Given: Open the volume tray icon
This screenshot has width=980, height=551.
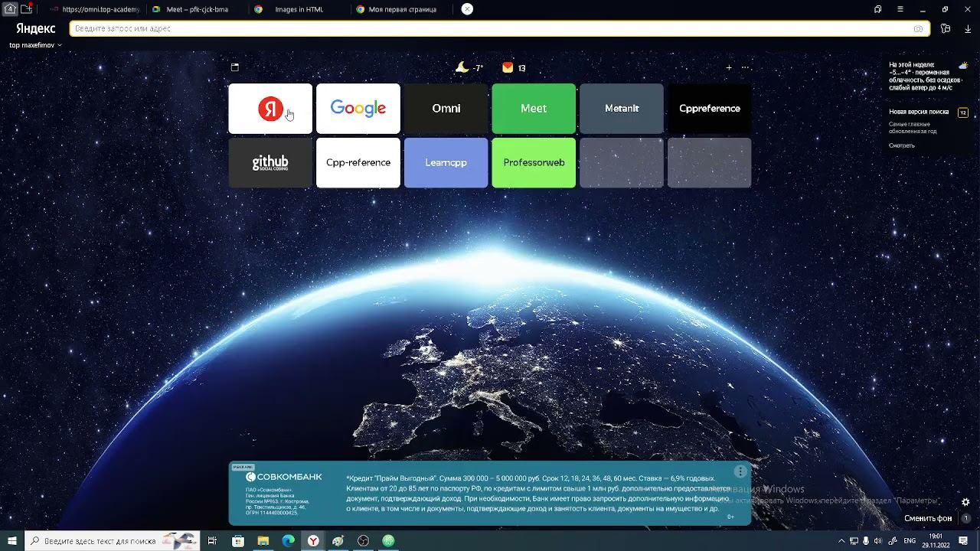Looking at the screenshot, I should click(x=879, y=541).
